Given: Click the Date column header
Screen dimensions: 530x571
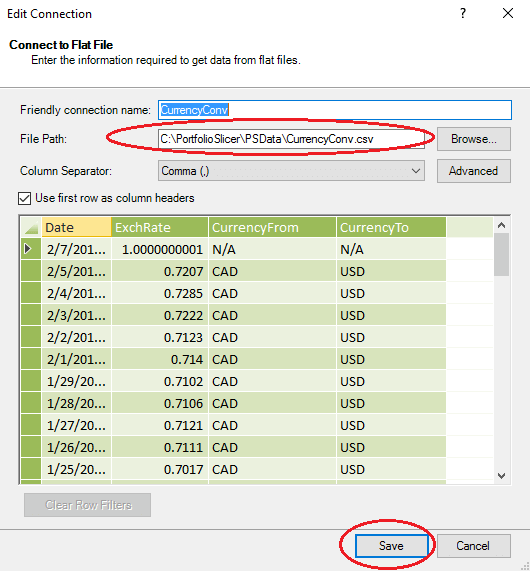Looking at the screenshot, I should click(x=76, y=227).
